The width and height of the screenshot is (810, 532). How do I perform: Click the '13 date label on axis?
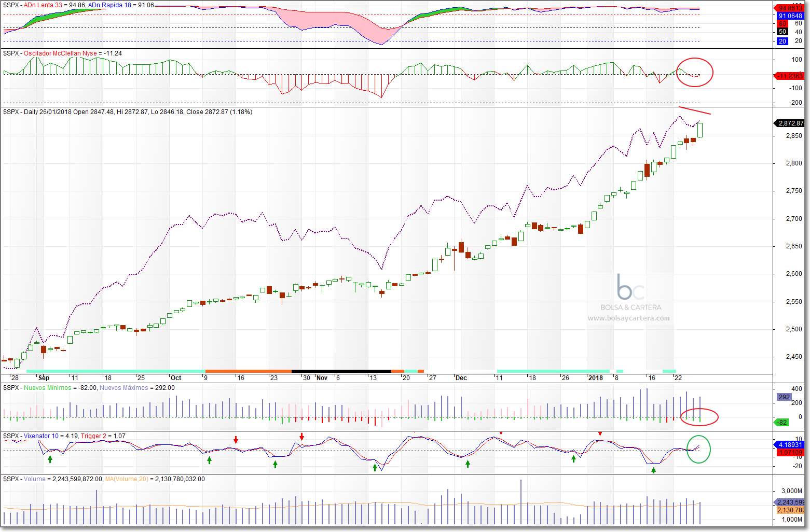[x=373, y=378]
